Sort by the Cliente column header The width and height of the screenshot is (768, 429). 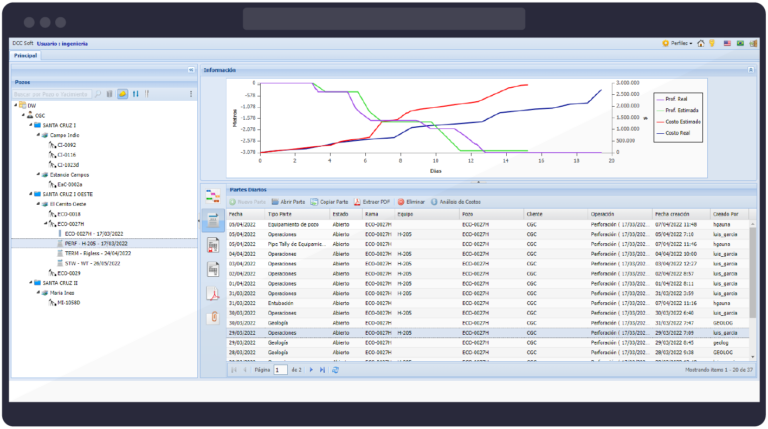click(555, 214)
